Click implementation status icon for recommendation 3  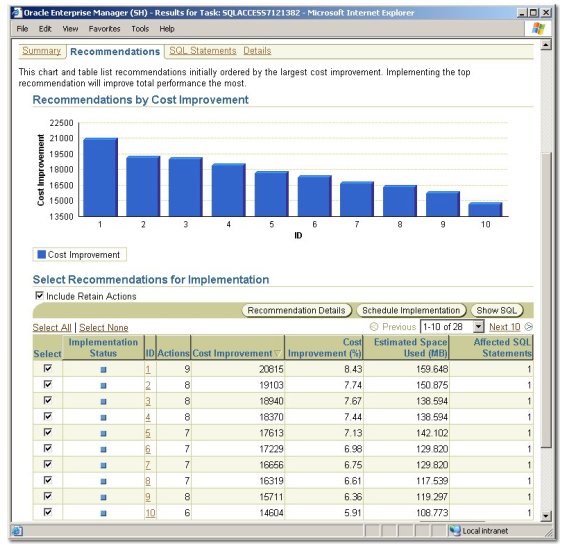coord(103,402)
